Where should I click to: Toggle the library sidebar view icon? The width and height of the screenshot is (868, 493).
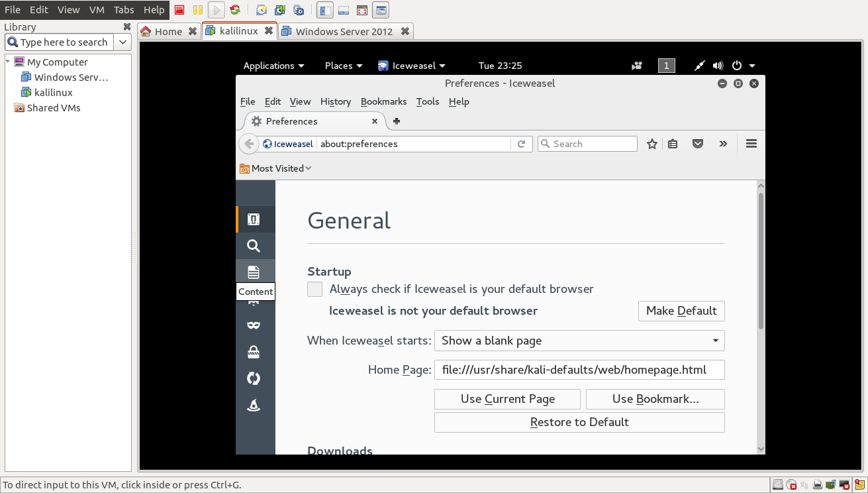tap(325, 10)
